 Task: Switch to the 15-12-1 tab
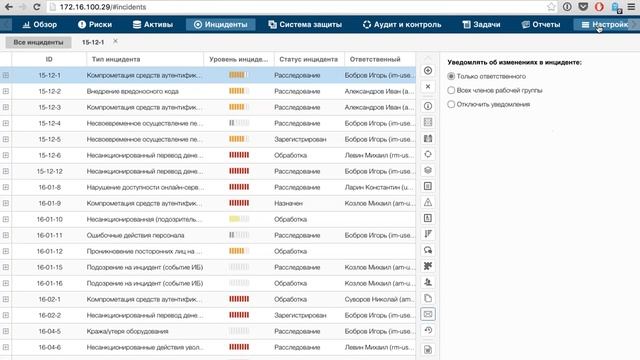[x=93, y=42]
